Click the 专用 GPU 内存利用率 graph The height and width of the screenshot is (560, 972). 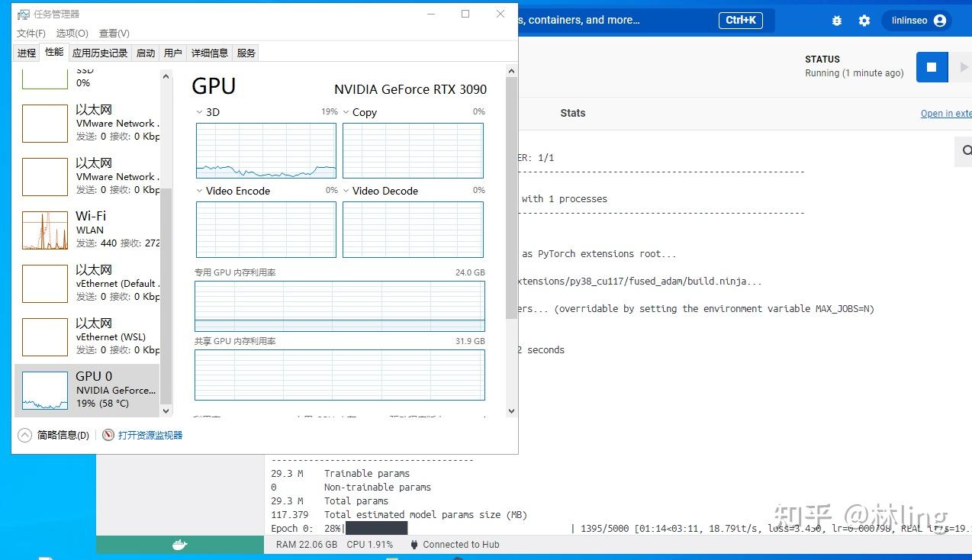tap(340, 306)
